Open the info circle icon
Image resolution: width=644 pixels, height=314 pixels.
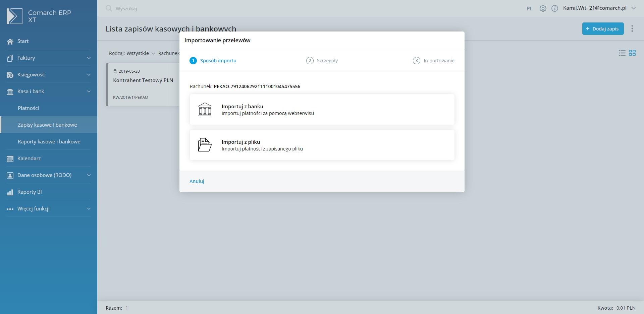[x=555, y=8]
